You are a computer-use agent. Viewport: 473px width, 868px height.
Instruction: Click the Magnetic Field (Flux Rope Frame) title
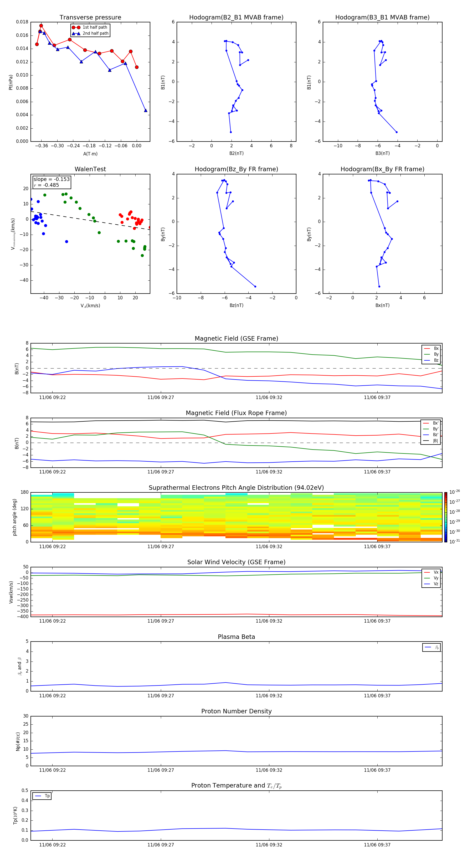click(x=236, y=413)
